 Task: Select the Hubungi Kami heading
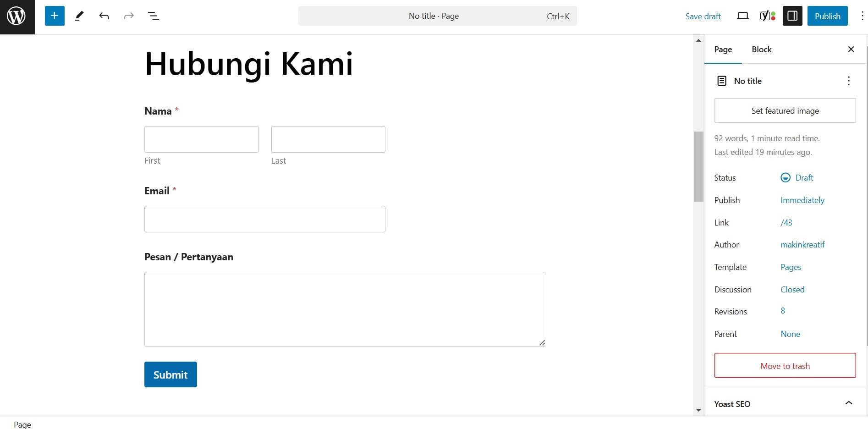249,64
